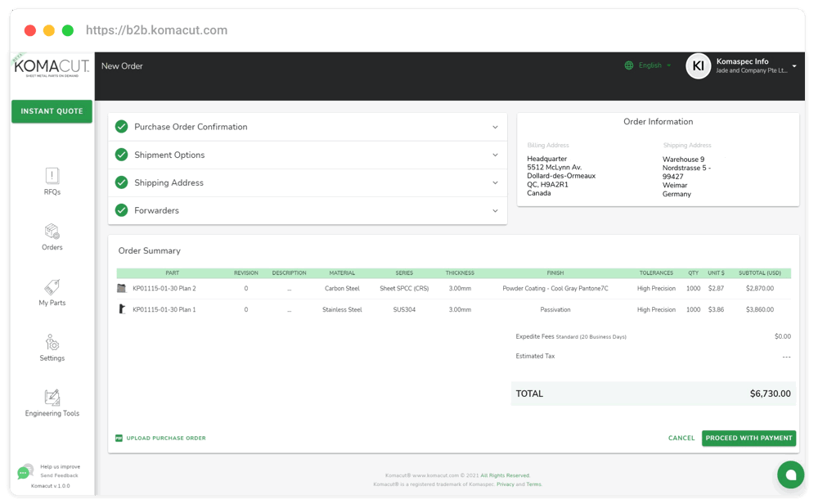Open the Terms link in footer
This screenshot has width=818, height=504.
coord(533,484)
